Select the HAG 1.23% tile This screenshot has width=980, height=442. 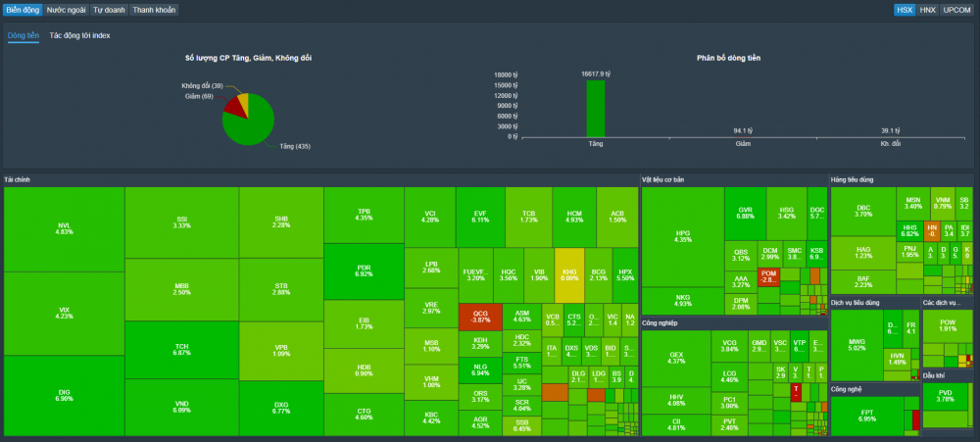point(863,253)
